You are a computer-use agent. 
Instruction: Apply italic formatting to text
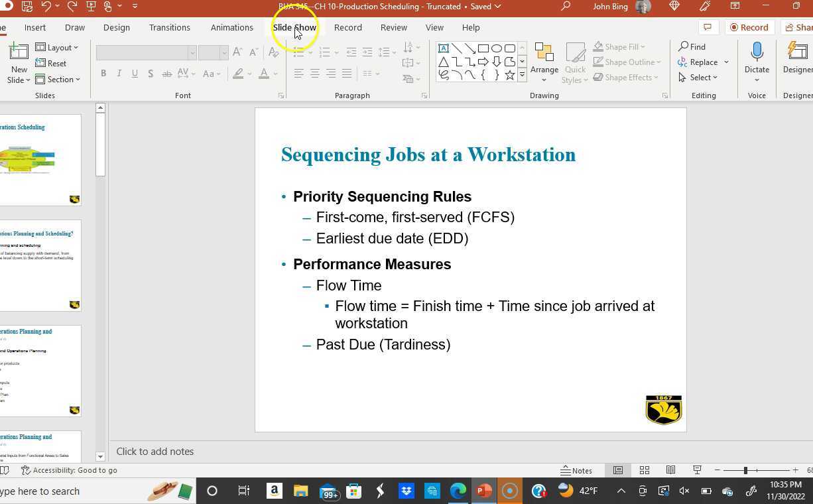[x=119, y=73]
